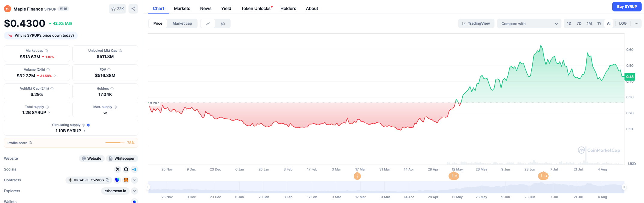
Task: Open the Token Unlocks tab
Action: coord(256,8)
